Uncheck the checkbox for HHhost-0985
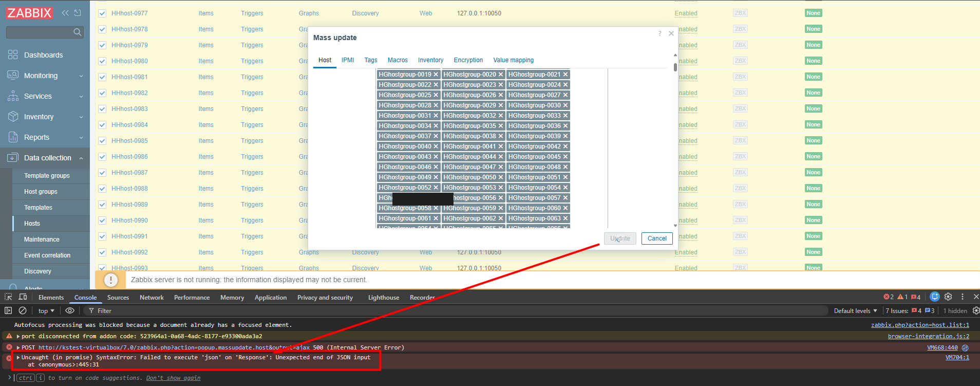Screen dimensions: 980x386 pyautogui.click(x=102, y=141)
